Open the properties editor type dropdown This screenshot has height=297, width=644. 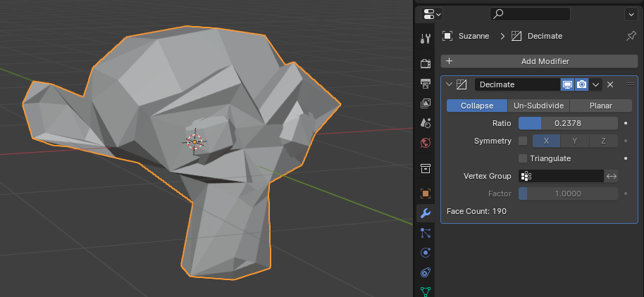coord(432,15)
